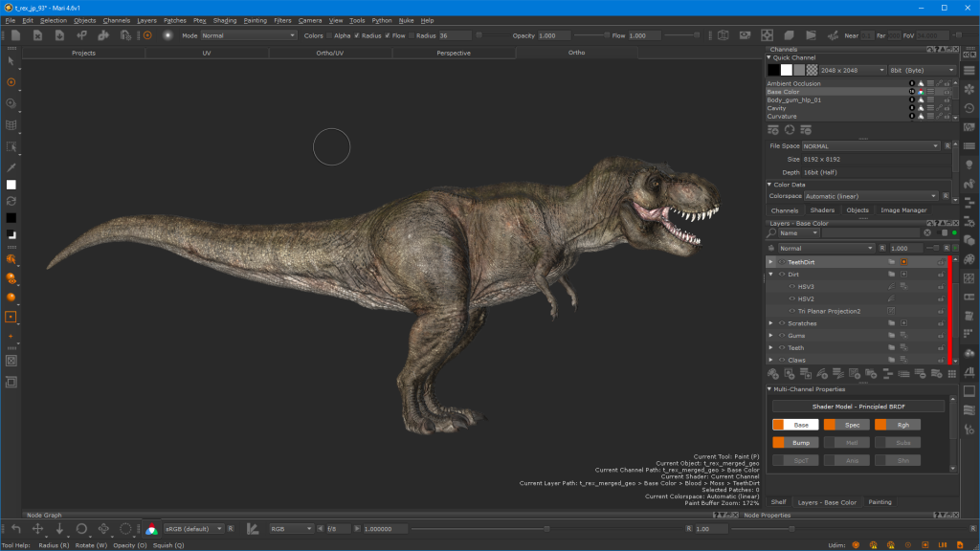The height and width of the screenshot is (551, 980).
Task: Click the orange square frame tool icon
Action: tap(11, 317)
